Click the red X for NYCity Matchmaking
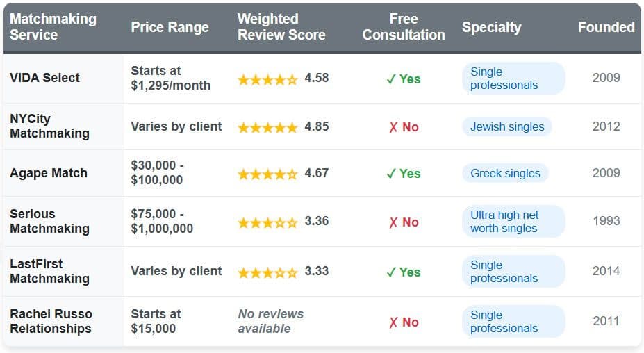Screen dimensions: 644x353 click(x=393, y=127)
